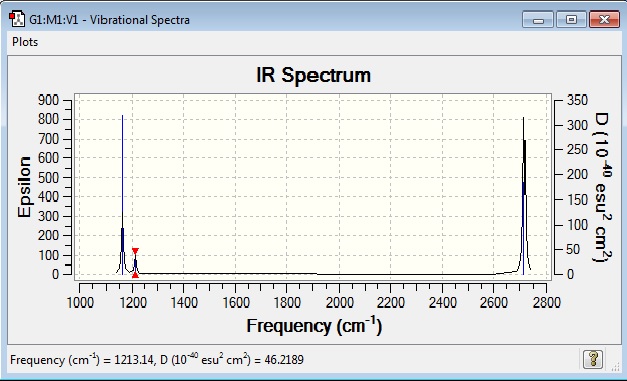Image resolution: width=627 pixels, height=381 pixels.
Task: Click the window title bar text
Action: pyautogui.click(x=110, y=20)
